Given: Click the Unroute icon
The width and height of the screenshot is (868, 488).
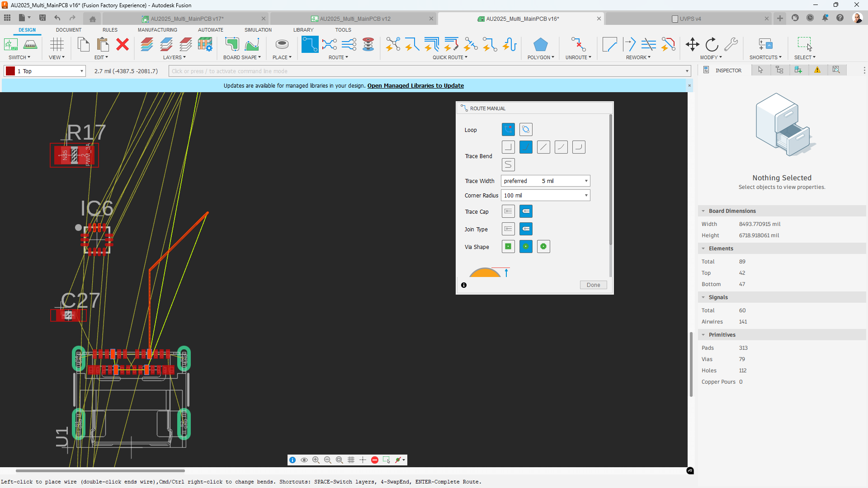Looking at the screenshot, I should pos(578,45).
